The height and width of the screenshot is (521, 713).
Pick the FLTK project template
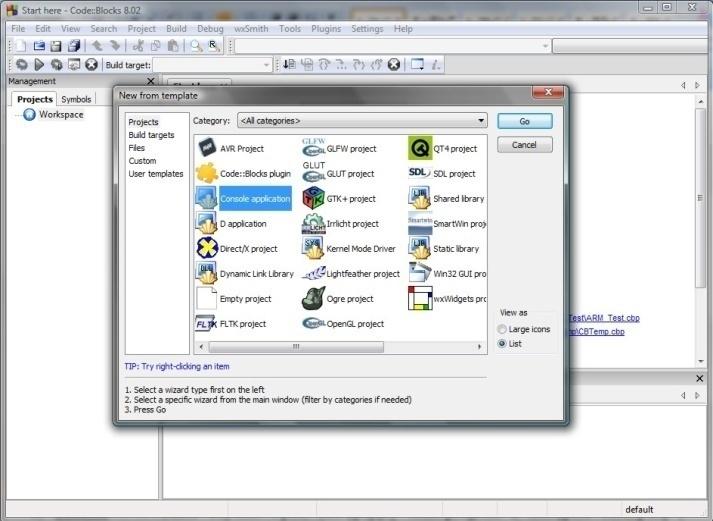coord(231,324)
